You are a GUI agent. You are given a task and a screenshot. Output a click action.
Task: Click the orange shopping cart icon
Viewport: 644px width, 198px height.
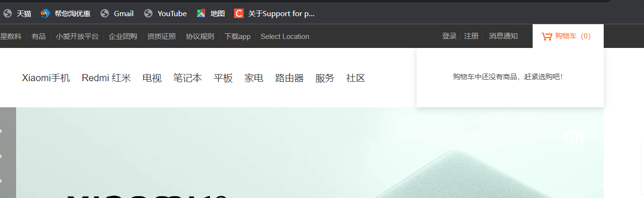coord(547,37)
